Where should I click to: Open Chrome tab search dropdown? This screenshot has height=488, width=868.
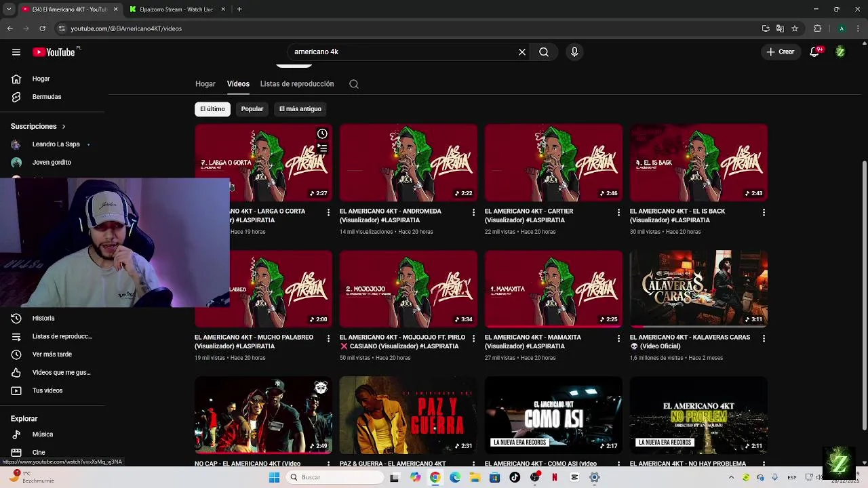click(x=9, y=9)
